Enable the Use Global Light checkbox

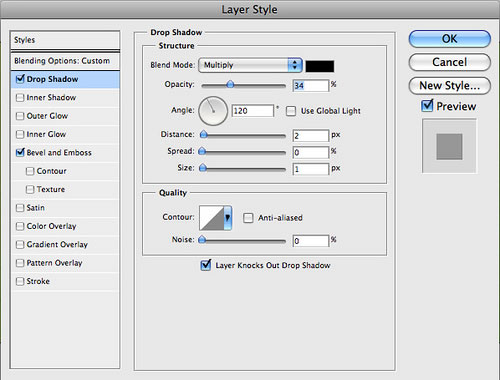(291, 111)
